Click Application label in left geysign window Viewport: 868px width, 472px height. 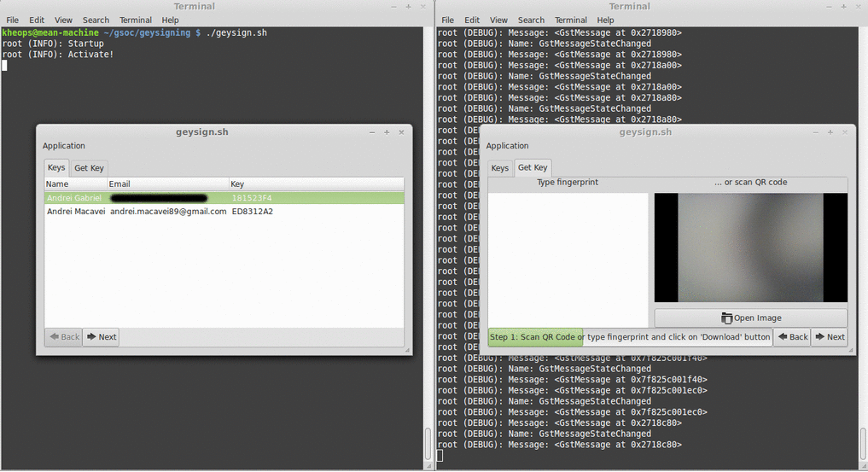[64, 146]
